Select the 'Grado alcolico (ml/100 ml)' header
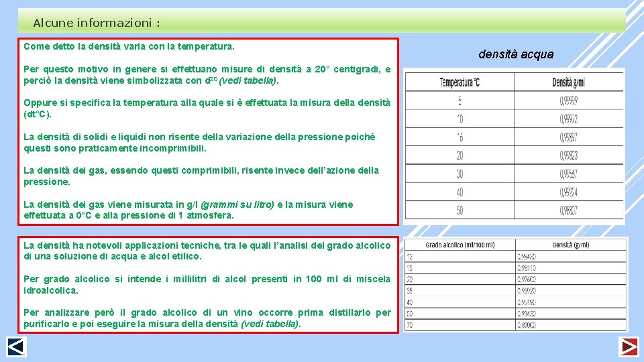 (460, 245)
